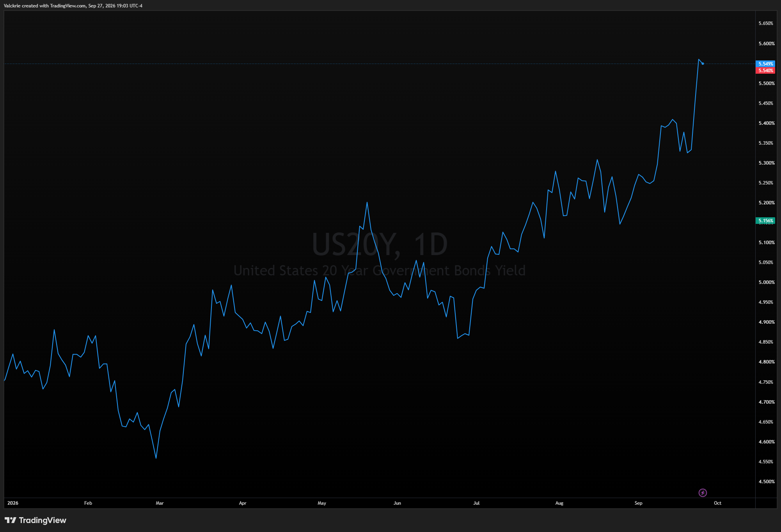Viewport: 781px width, 532px height.
Task: Click the blue 5.549% current price label
Action: 765,64
